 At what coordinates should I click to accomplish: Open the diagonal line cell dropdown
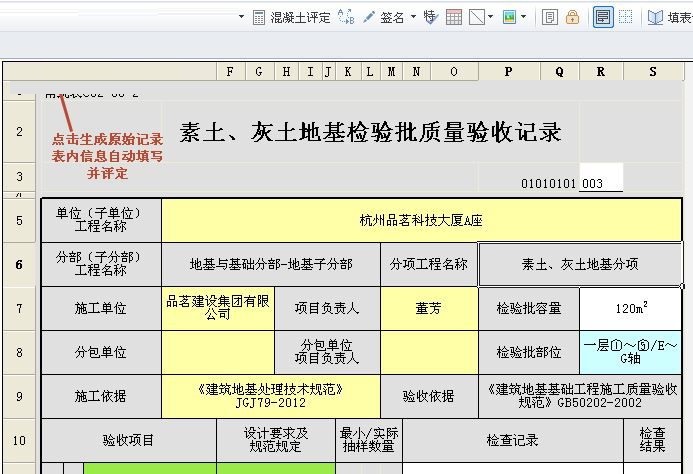tap(491, 17)
